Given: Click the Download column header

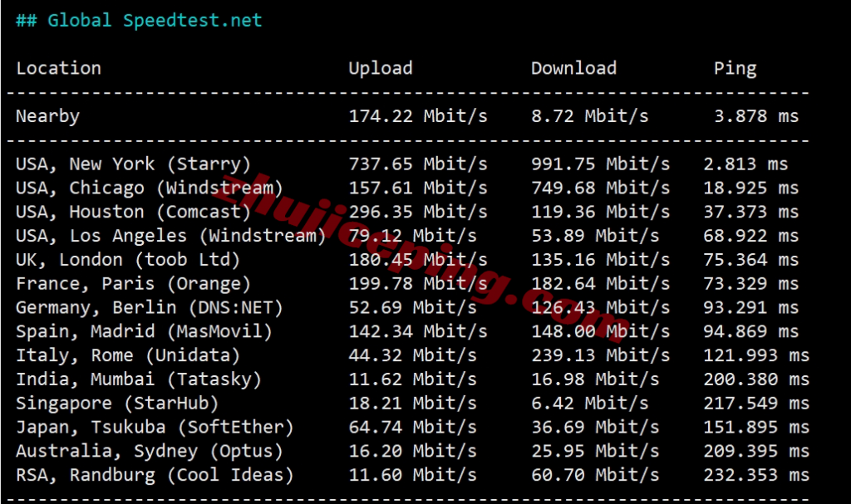Looking at the screenshot, I should pos(573,69).
